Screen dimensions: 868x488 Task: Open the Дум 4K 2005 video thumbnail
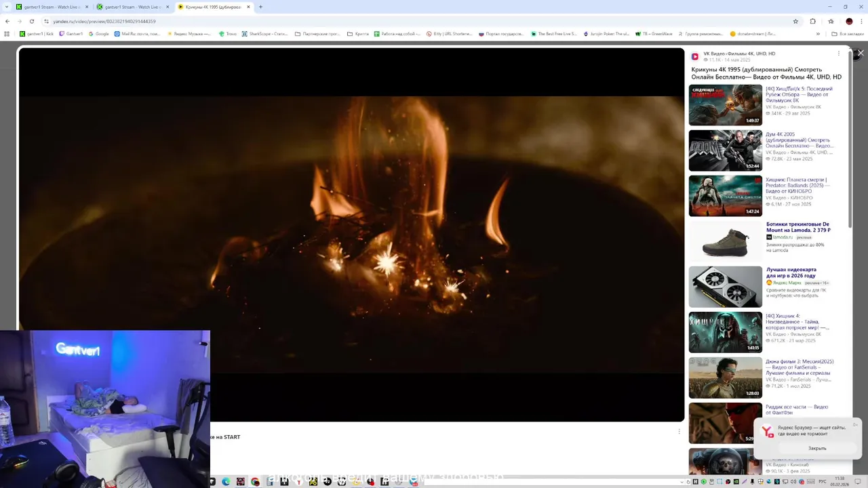coord(726,150)
